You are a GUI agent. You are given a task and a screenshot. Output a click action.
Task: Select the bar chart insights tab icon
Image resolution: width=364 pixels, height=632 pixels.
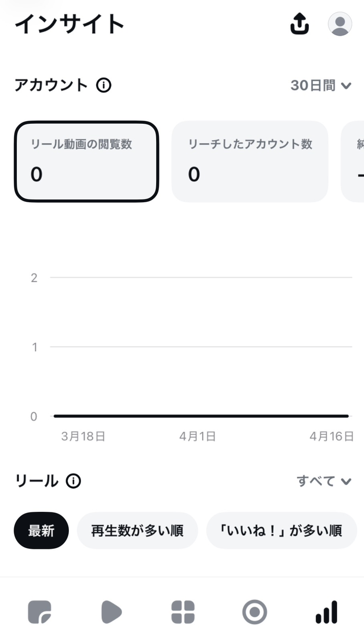pyautogui.click(x=326, y=613)
